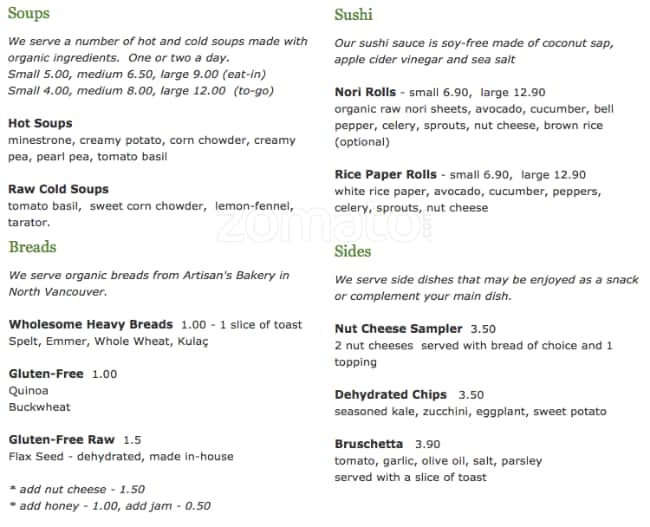Click the Gluten-Free Raw item title
The image size is (650, 527).
point(61,439)
